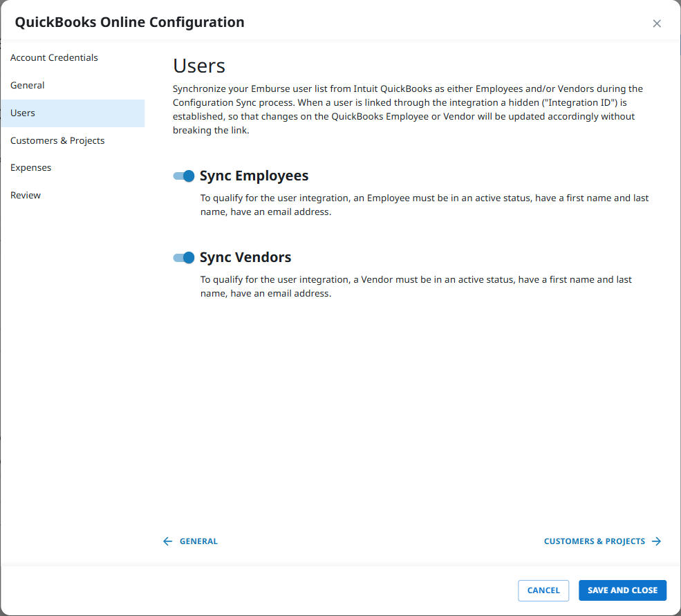Click the SAVE AND CLOSE button
The width and height of the screenshot is (681, 616).
622,590
